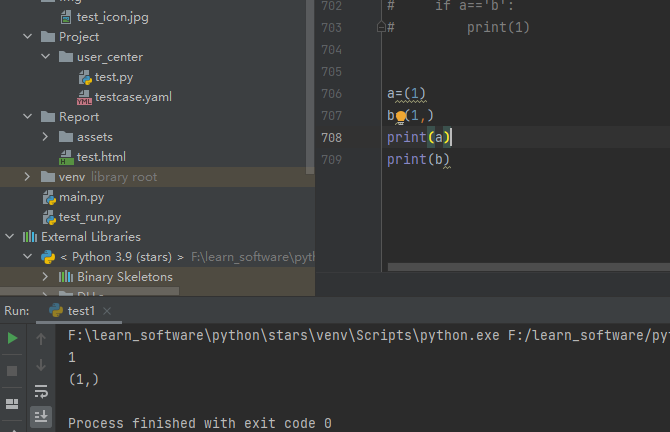Expand the assets folder node
Viewport: 670px width, 432px height.
[46, 137]
